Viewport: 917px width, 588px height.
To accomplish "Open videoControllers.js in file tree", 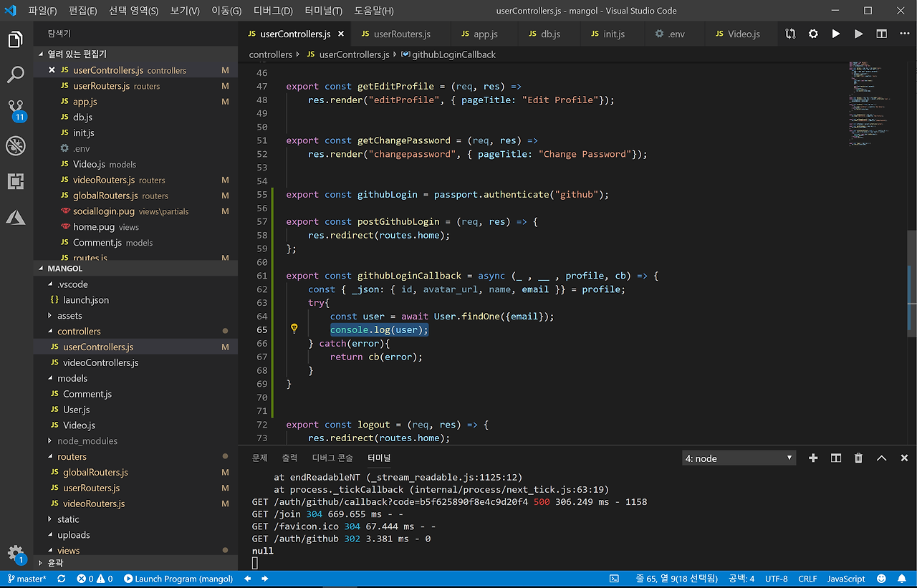I will coord(100,362).
